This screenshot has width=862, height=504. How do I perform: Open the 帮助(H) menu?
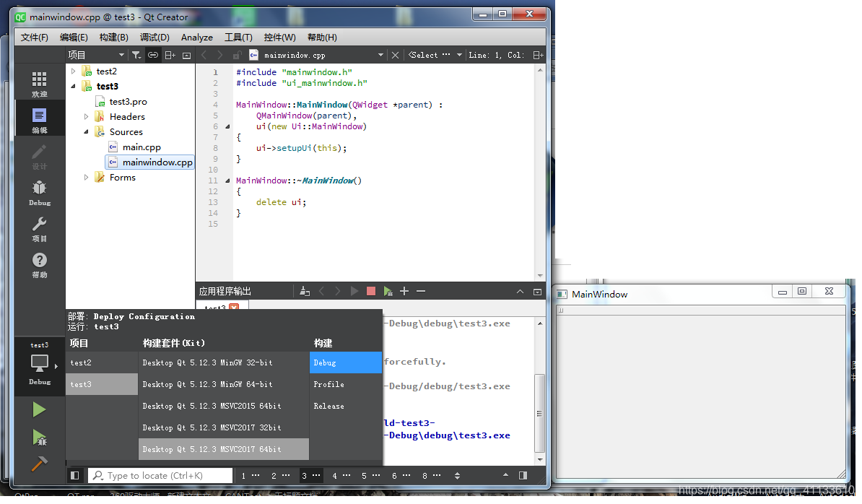(x=322, y=38)
